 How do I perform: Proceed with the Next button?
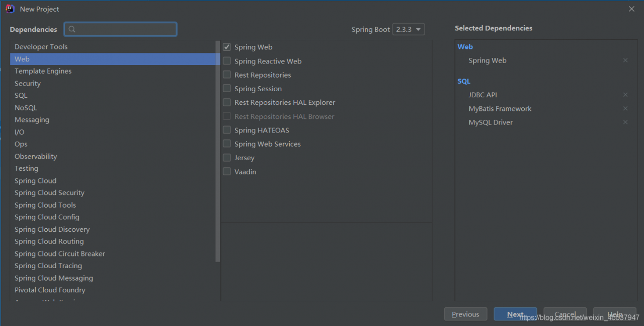point(515,314)
